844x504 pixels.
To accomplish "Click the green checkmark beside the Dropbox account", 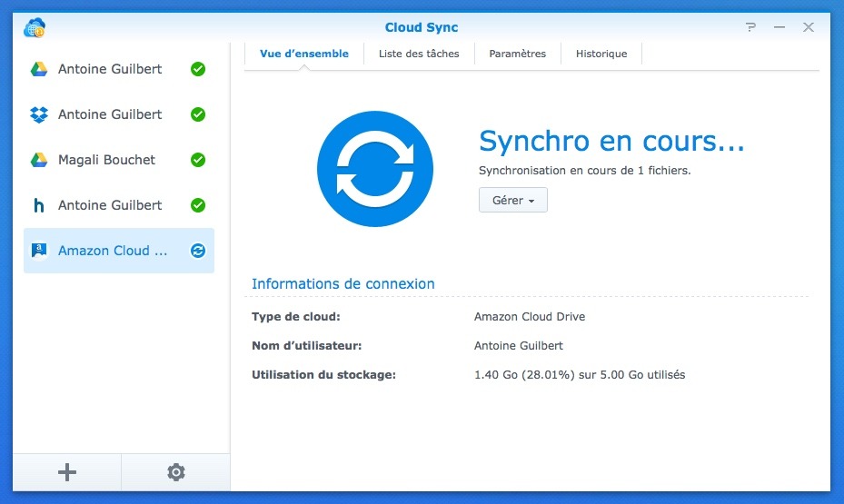I will tap(198, 114).
